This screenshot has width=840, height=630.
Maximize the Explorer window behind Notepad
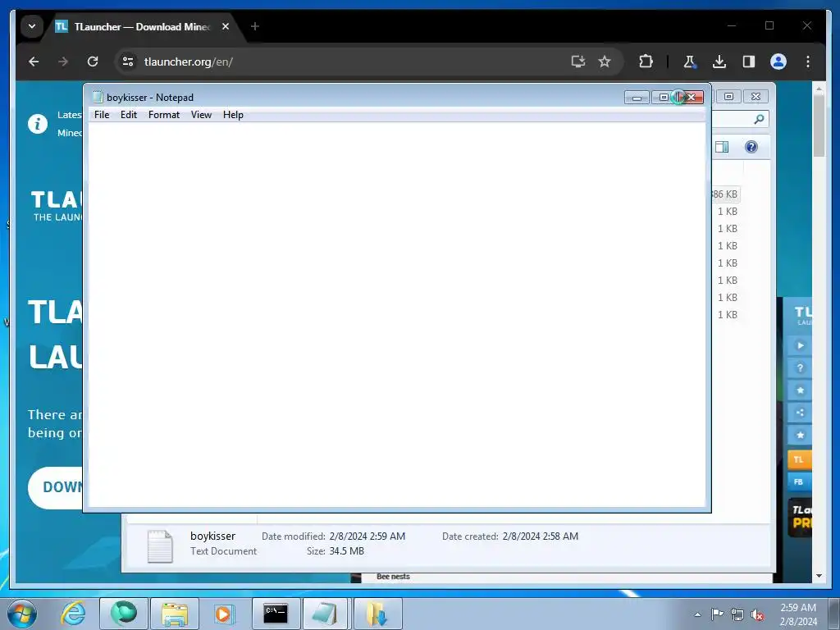[x=728, y=97]
